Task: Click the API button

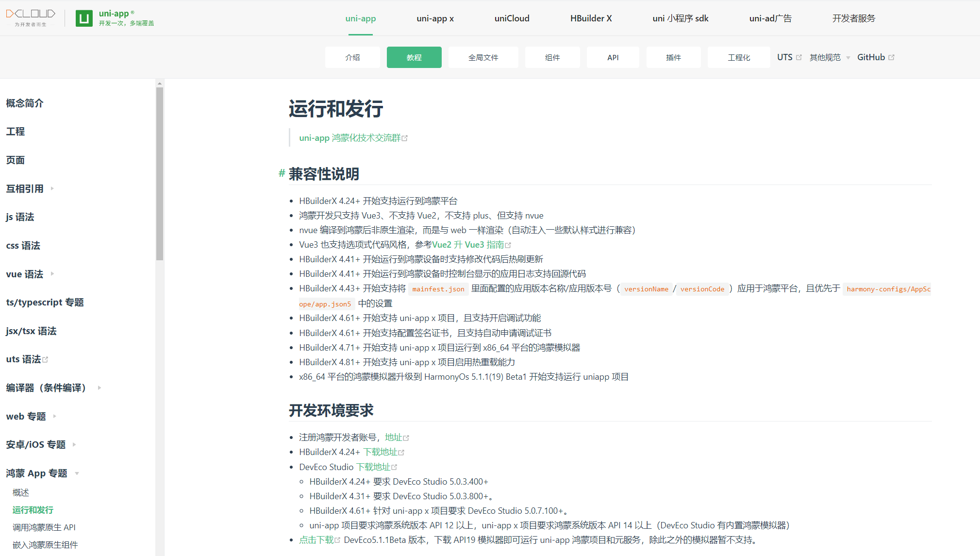Action: pyautogui.click(x=613, y=57)
